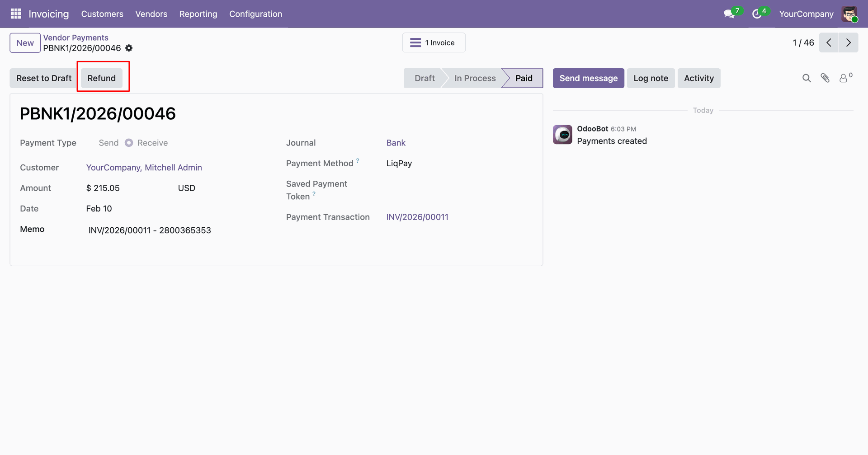Click the amount value $ 215.05
The width and height of the screenshot is (868, 455).
(x=103, y=188)
